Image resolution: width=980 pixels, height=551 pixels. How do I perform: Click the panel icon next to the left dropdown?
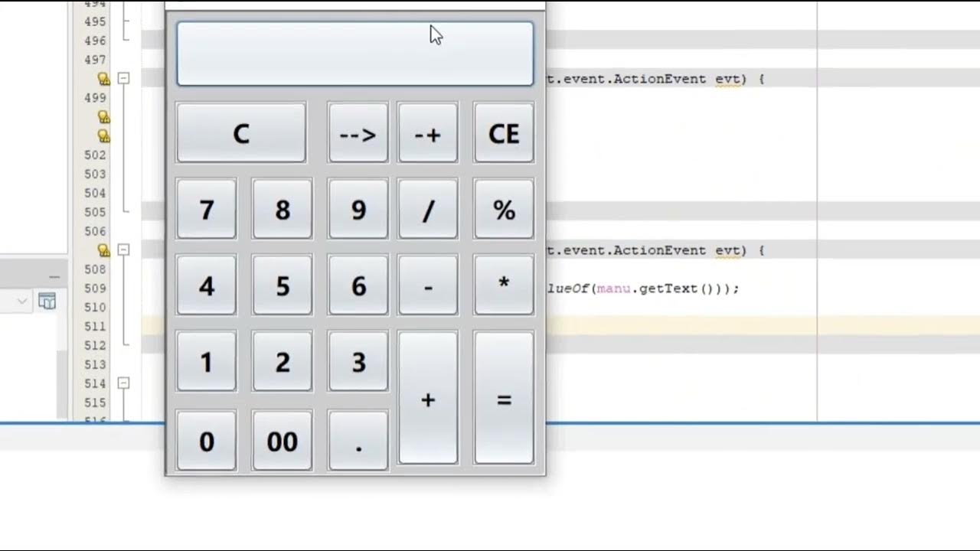click(47, 302)
